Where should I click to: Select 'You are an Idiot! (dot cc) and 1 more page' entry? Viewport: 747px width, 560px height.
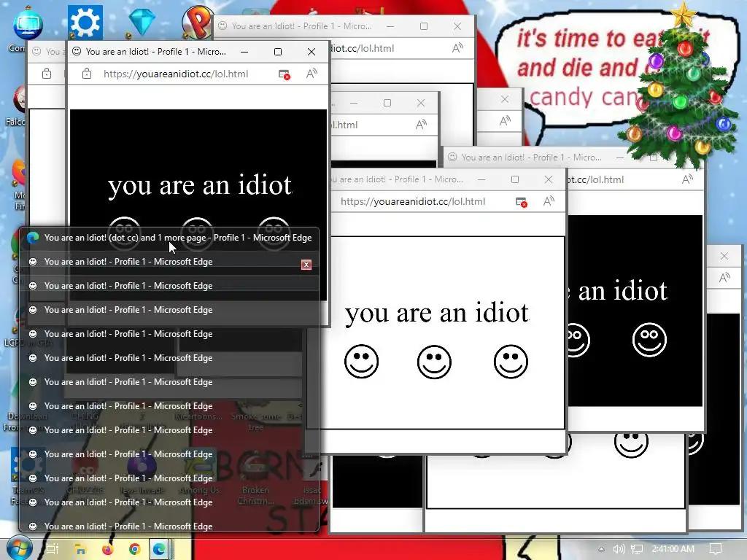coord(169,238)
